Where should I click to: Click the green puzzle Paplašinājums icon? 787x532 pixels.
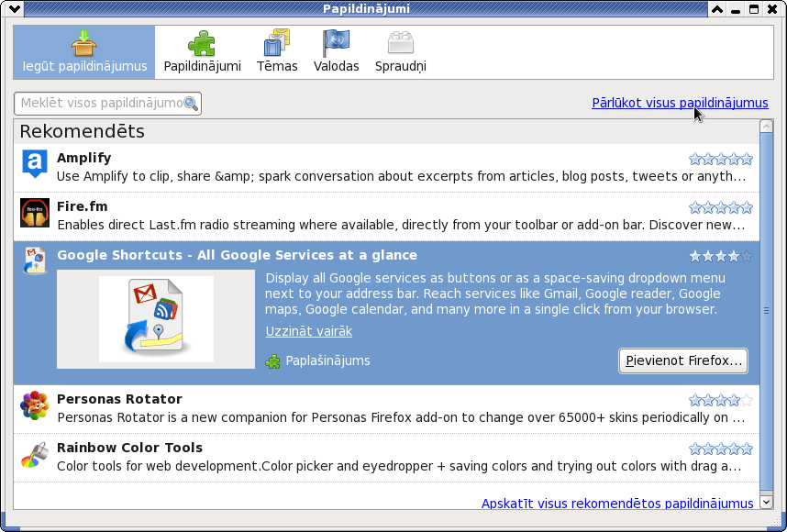tap(273, 360)
